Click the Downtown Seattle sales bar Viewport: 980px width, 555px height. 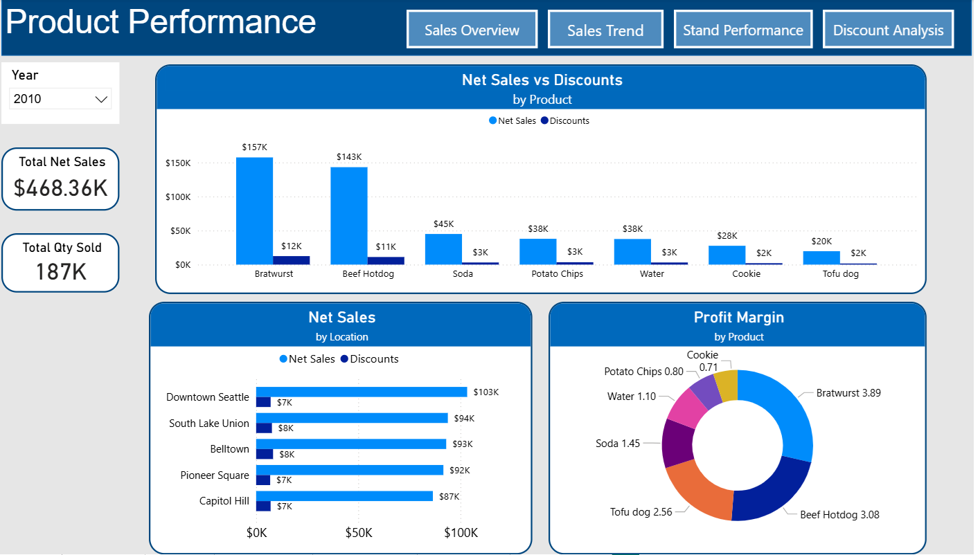[x=360, y=391]
